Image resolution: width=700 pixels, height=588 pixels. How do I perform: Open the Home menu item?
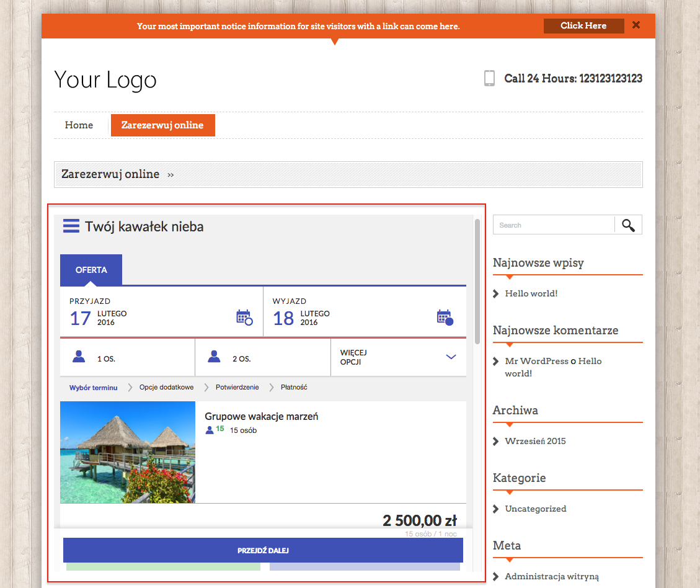pos(79,125)
